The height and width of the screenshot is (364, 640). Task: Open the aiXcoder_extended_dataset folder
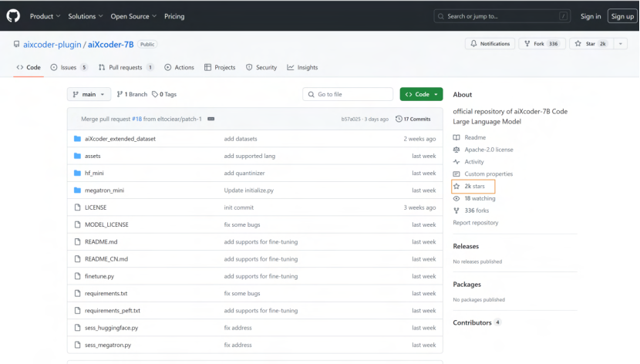[120, 139]
